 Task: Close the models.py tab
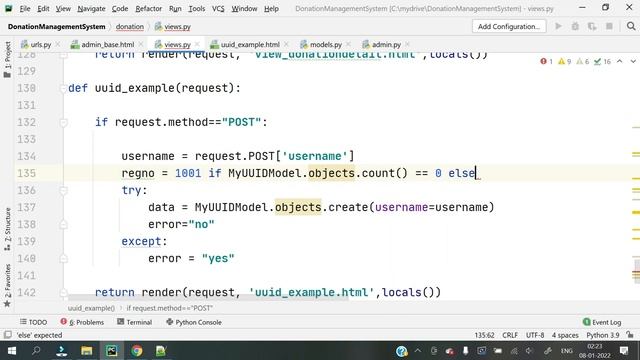(x=348, y=44)
